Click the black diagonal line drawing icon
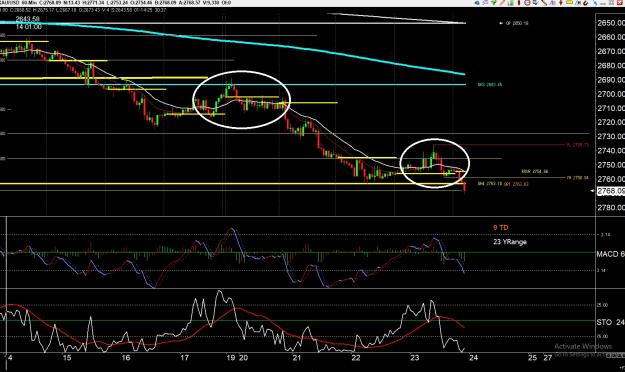625x372 pixels. (x=544, y=2)
